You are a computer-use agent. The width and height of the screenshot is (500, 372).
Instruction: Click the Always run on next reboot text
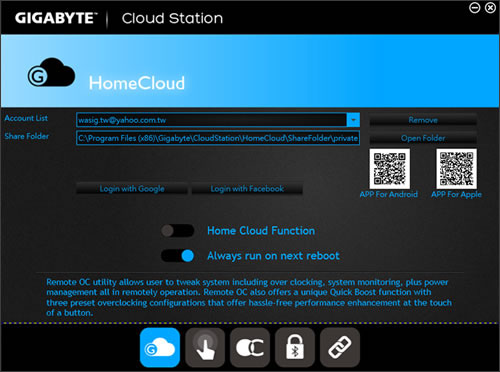tap(273, 256)
